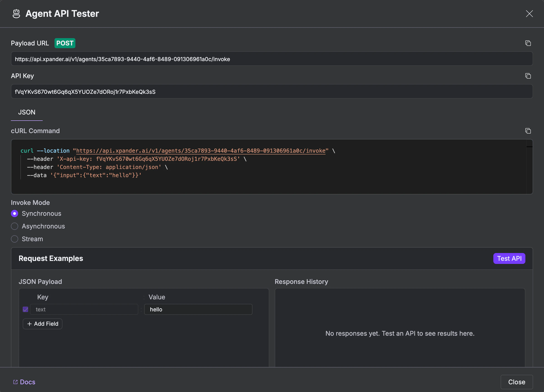Click the --data payload line
This screenshot has width=544, height=392.
coord(84,175)
